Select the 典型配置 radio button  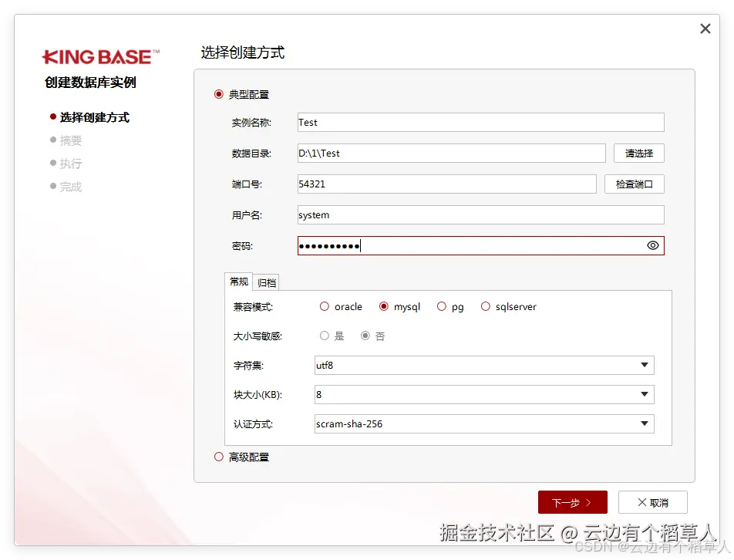218,94
